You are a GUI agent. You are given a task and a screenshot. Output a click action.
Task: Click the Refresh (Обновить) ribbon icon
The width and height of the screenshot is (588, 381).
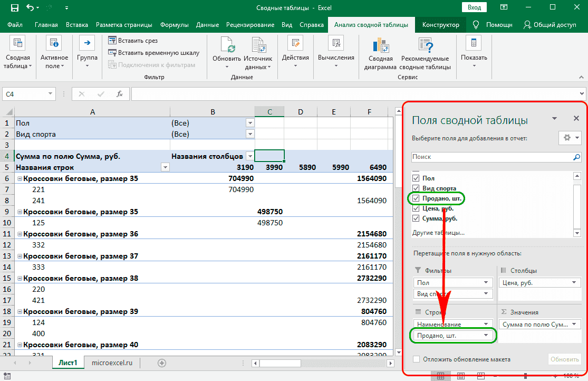click(x=227, y=46)
